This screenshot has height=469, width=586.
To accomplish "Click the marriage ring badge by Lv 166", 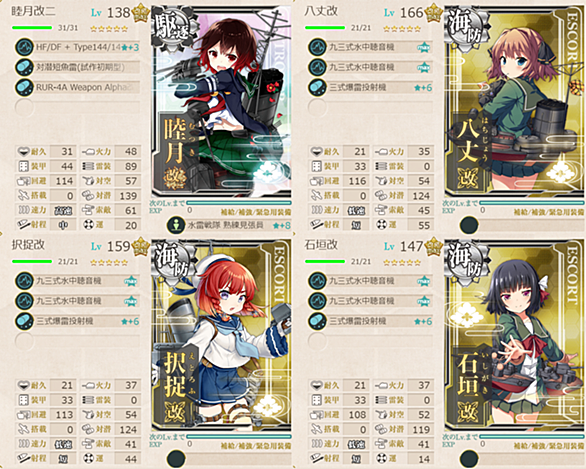I will (x=434, y=13).
